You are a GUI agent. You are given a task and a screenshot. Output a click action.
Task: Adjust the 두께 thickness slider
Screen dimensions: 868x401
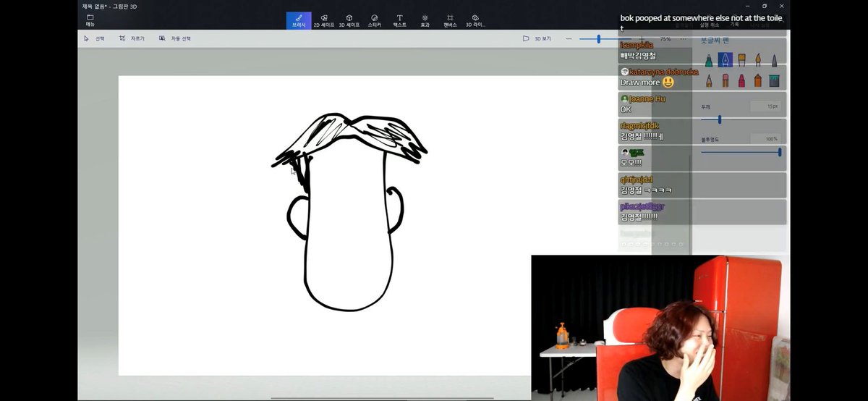point(720,119)
